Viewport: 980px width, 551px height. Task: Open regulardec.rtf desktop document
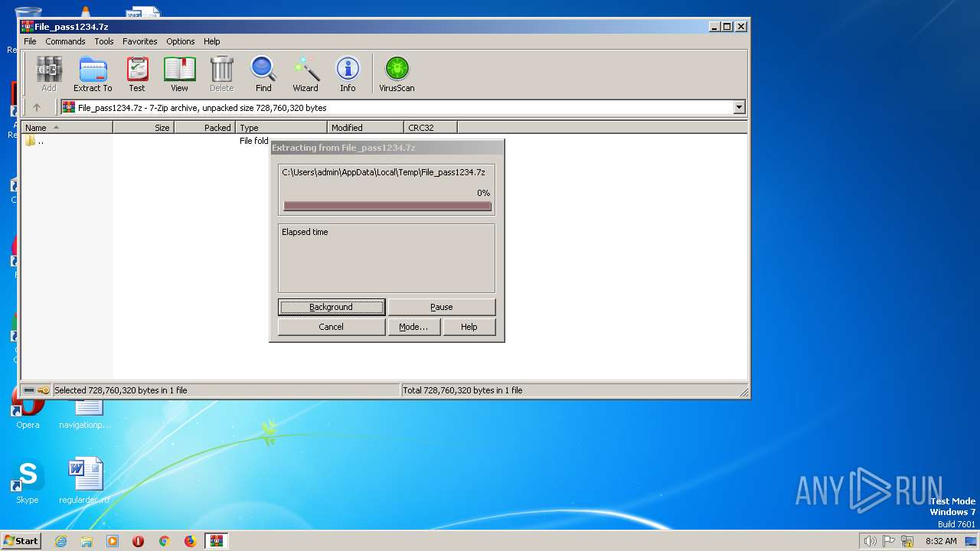coord(84,482)
